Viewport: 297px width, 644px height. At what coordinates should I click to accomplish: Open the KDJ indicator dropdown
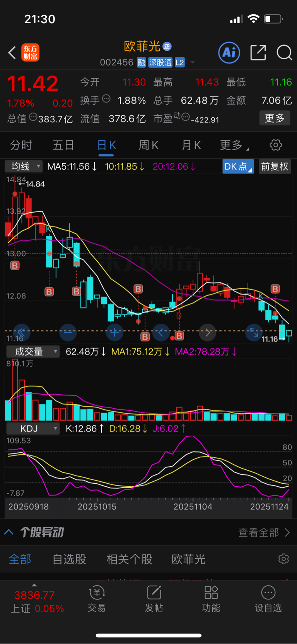pyautogui.click(x=33, y=429)
